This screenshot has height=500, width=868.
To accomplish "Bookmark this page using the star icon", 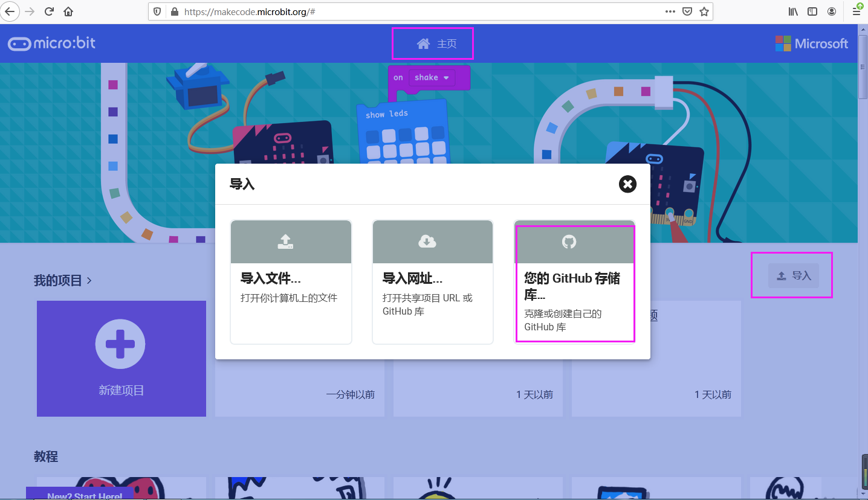I will click(705, 11).
